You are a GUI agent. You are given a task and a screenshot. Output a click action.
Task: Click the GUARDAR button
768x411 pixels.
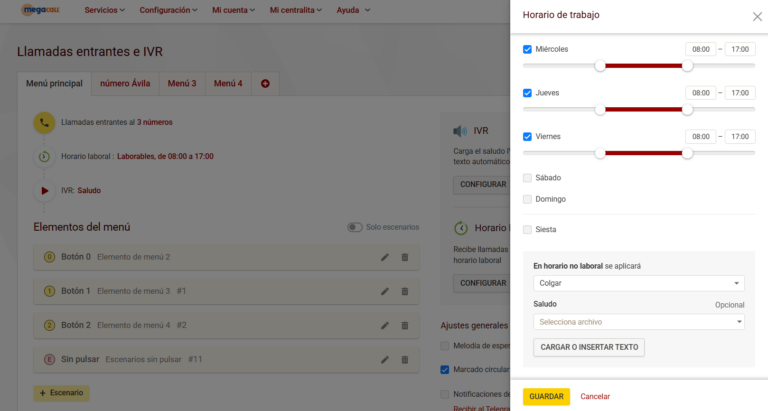point(546,397)
